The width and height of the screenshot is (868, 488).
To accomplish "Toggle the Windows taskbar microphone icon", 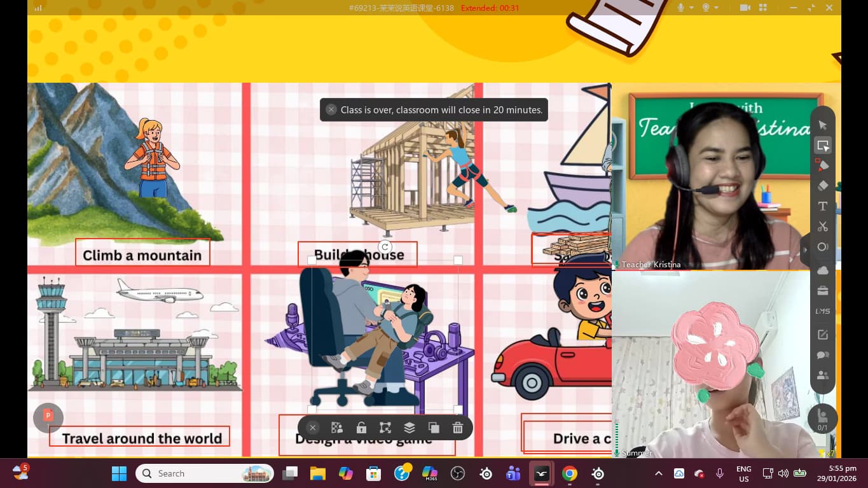I will tap(719, 473).
